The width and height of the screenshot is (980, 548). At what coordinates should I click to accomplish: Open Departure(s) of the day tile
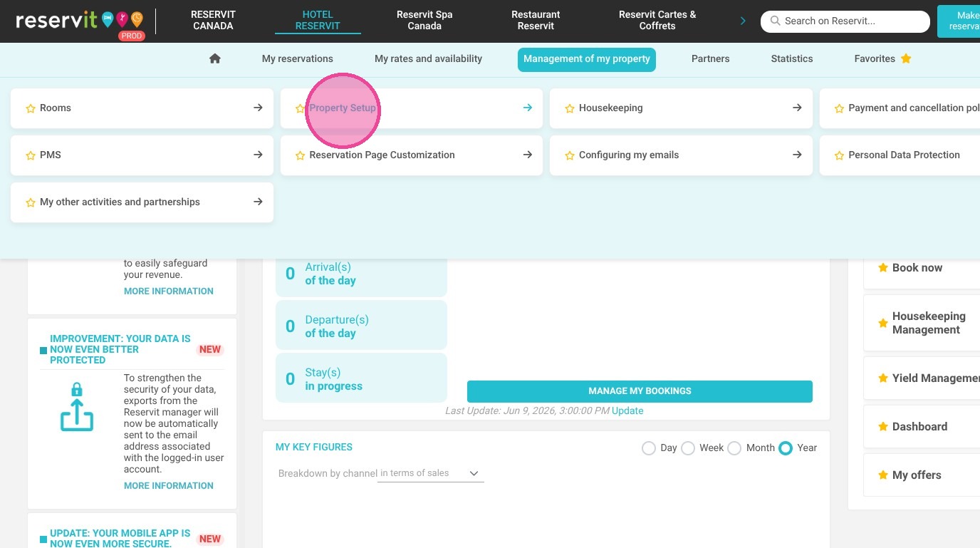coord(361,326)
